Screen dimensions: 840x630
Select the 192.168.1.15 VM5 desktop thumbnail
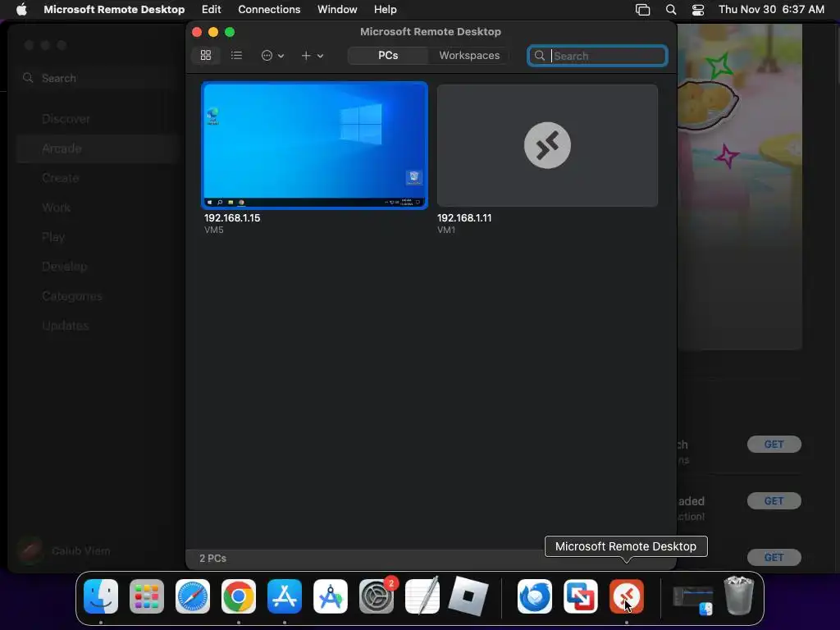pos(314,145)
